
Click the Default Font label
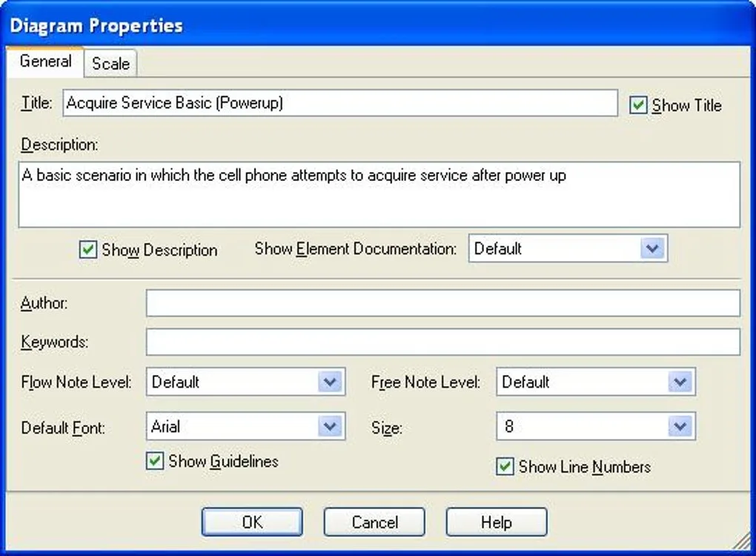point(63,428)
